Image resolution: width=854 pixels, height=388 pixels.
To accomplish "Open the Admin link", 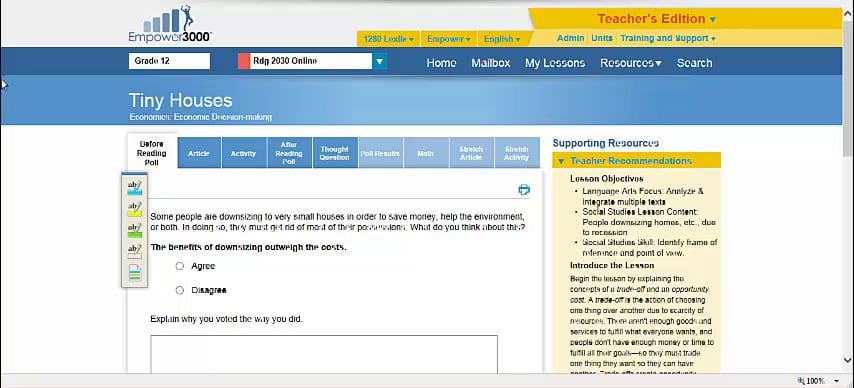I will point(570,38).
